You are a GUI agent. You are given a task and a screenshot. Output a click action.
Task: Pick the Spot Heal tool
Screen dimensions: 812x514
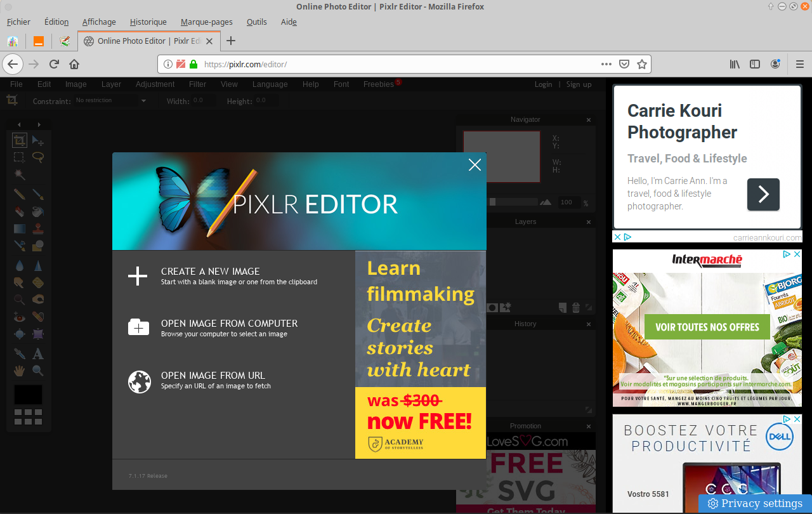tap(38, 316)
